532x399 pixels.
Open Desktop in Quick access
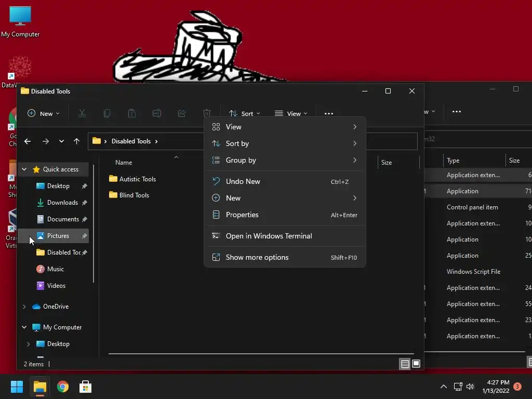(x=54, y=186)
